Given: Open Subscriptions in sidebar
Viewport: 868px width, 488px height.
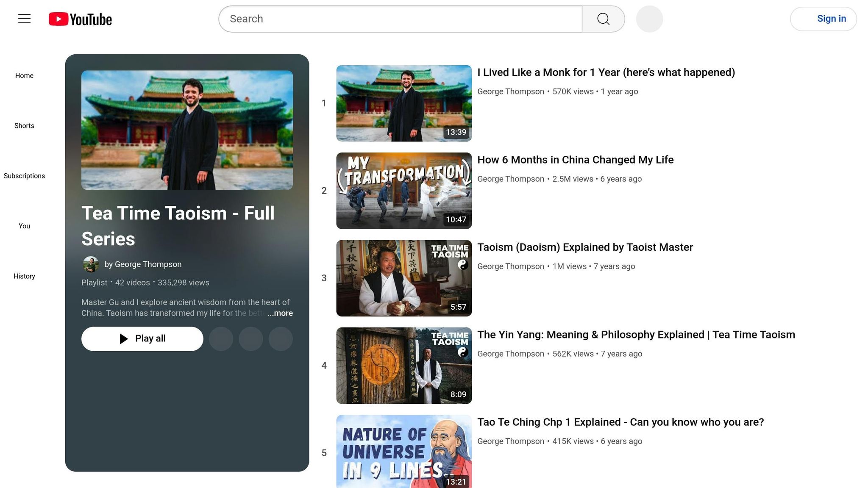Looking at the screenshot, I should pyautogui.click(x=24, y=176).
